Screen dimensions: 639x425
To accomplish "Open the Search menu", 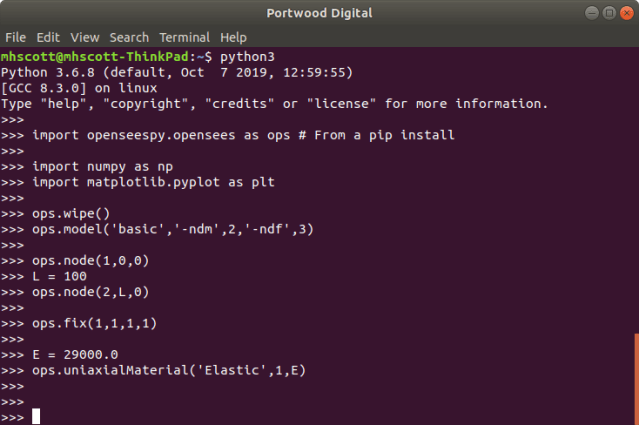I will [130, 37].
